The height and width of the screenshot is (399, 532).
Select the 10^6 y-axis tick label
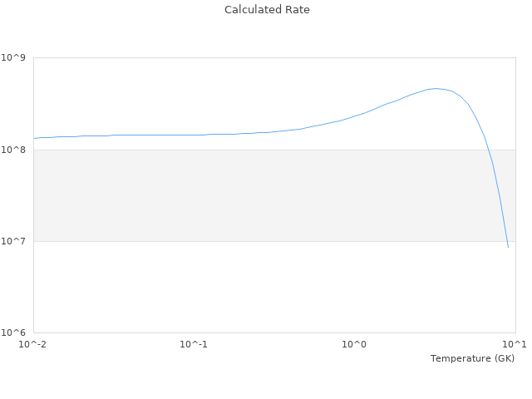point(14,332)
